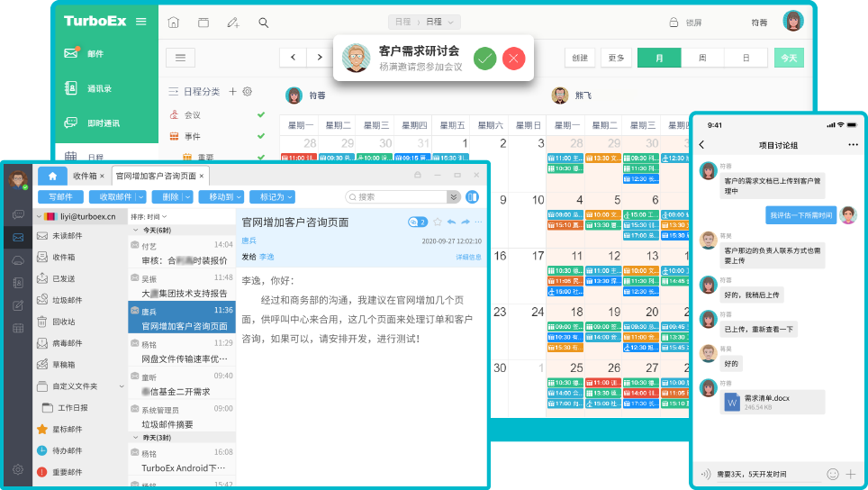Click the emoji icon in chat input bar
868x490 pixels.
pyautogui.click(x=832, y=474)
